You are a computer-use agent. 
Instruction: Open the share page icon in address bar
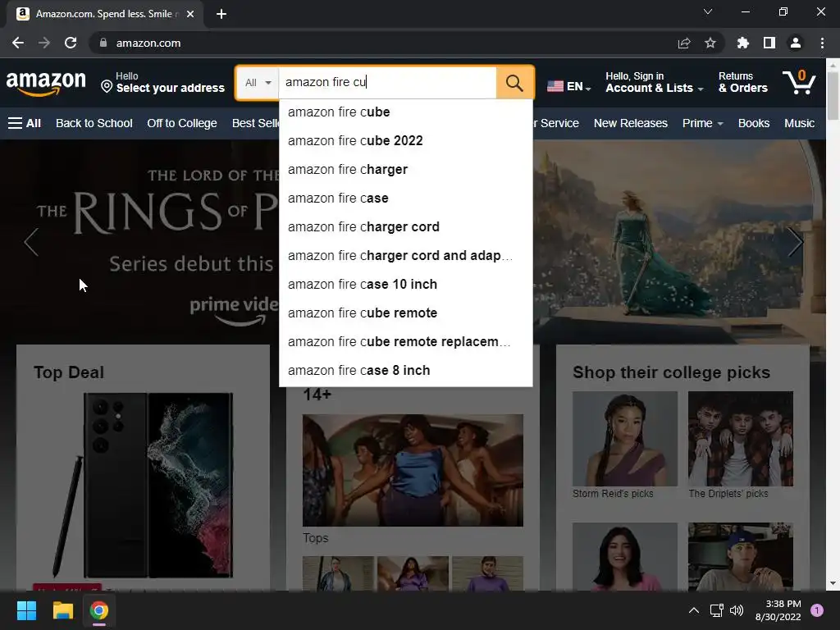click(x=684, y=43)
